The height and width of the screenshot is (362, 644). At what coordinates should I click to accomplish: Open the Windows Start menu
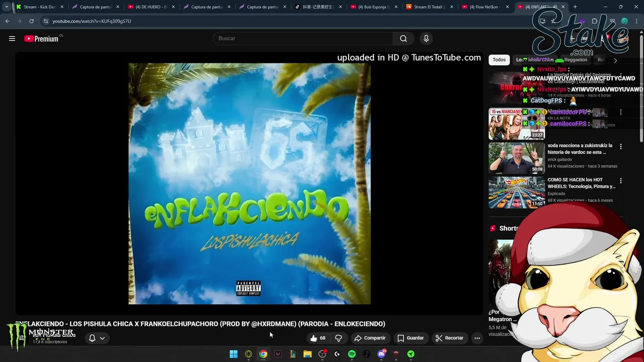pyautogui.click(x=233, y=354)
